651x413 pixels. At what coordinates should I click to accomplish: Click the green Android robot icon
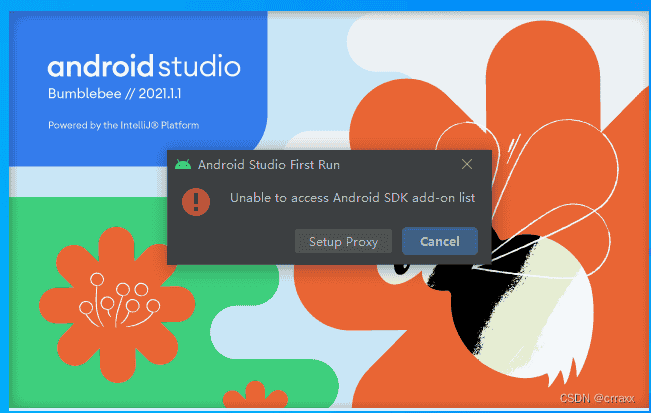[x=182, y=164]
